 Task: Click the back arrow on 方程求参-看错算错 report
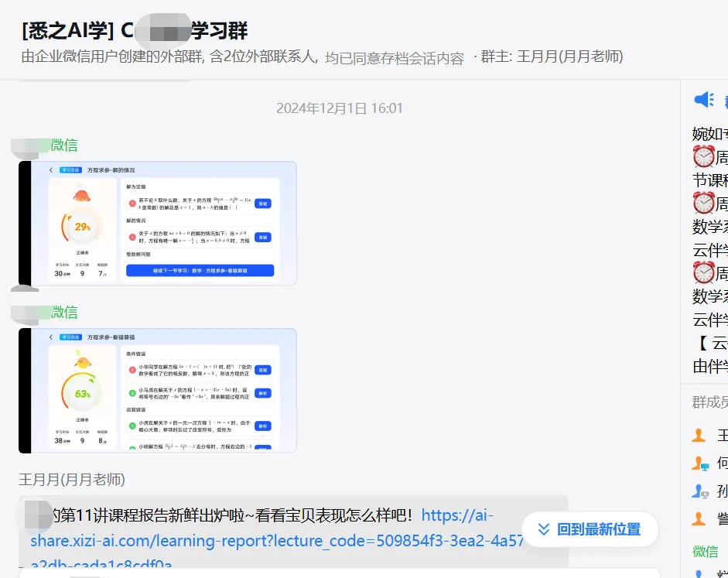[x=50, y=338]
